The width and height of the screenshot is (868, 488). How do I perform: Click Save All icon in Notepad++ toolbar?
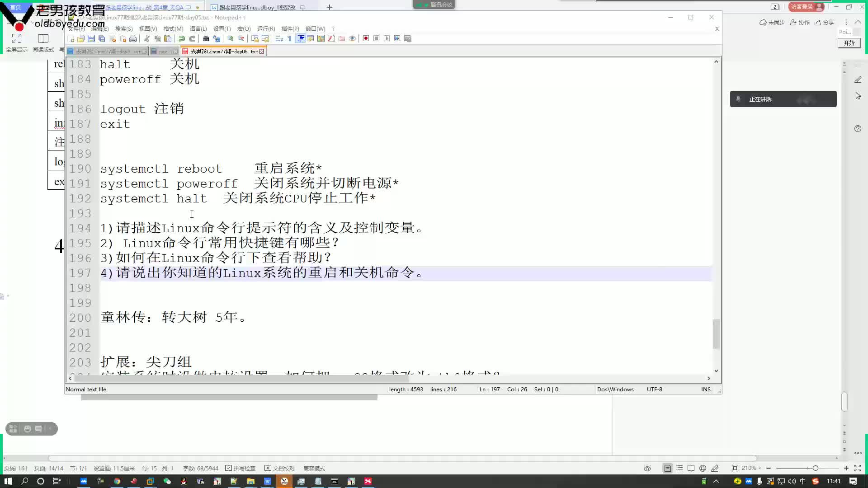coord(102,38)
